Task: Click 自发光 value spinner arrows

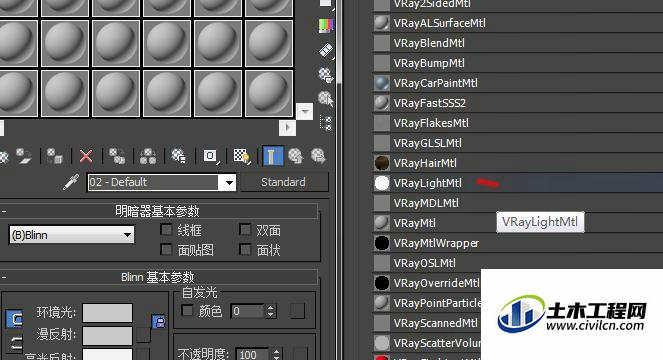Action: (x=271, y=311)
